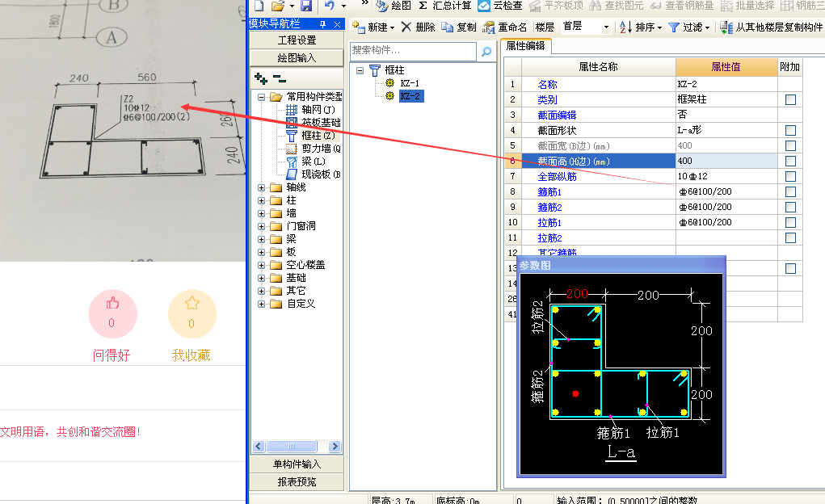Expand 基础 folder
The image size is (825, 504).
pyautogui.click(x=262, y=278)
